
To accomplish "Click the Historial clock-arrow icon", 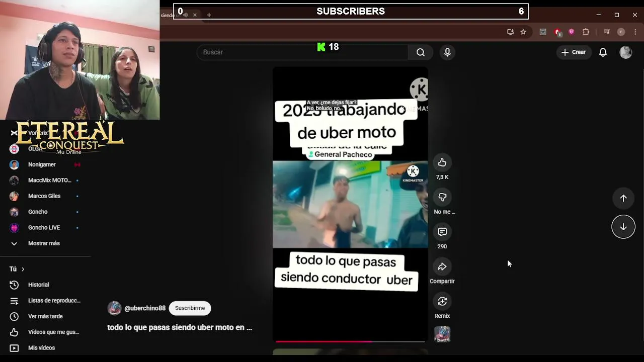I will [x=14, y=285].
